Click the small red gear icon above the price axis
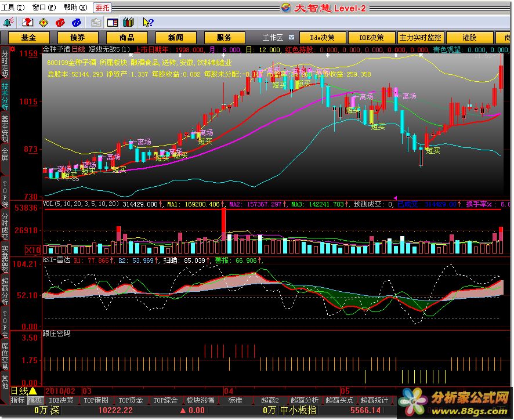514x420 pixels. pyautogui.click(x=13, y=49)
